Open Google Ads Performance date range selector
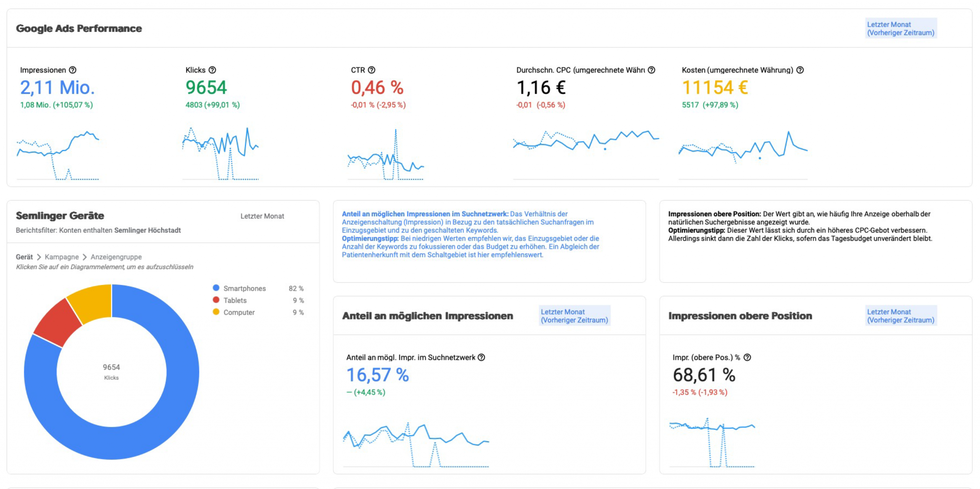 click(900, 28)
